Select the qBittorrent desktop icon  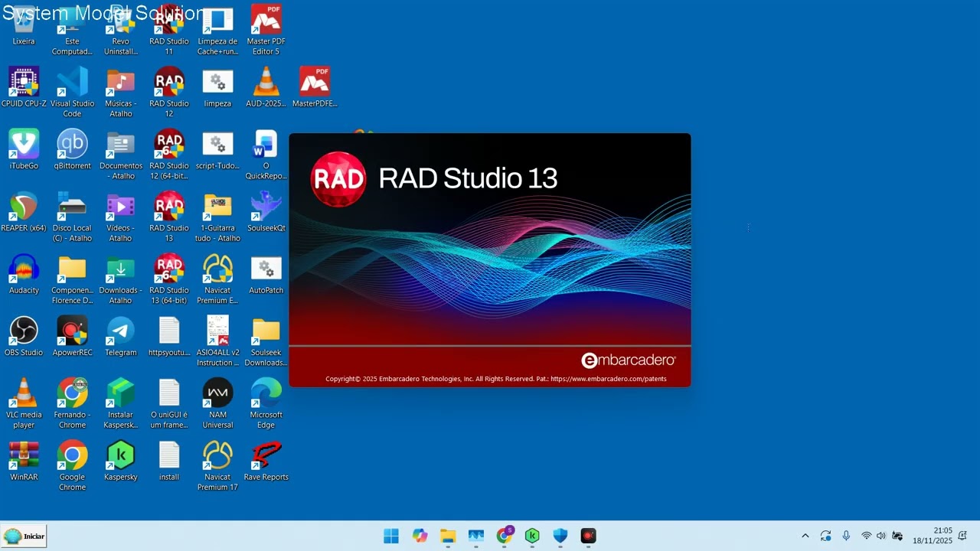pyautogui.click(x=72, y=149)
